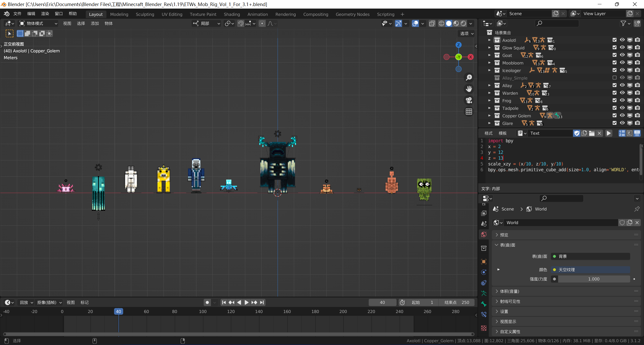Open 选项 button in viewport
This screenshot has height=345, width=644.
coord(467,33)
